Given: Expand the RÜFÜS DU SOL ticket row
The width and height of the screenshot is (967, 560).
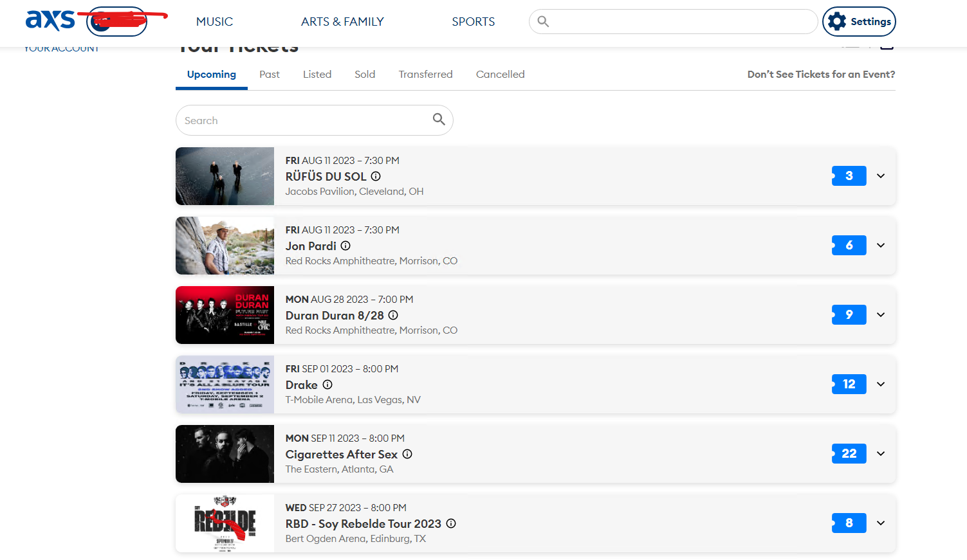Looking at the screenshot, I should (x=881, y=176).
